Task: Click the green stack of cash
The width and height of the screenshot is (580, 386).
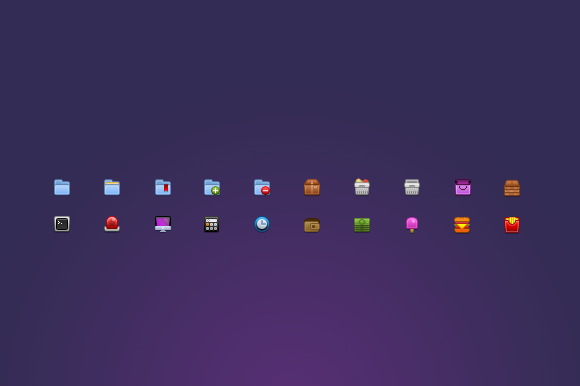Action: click(362, 225)
